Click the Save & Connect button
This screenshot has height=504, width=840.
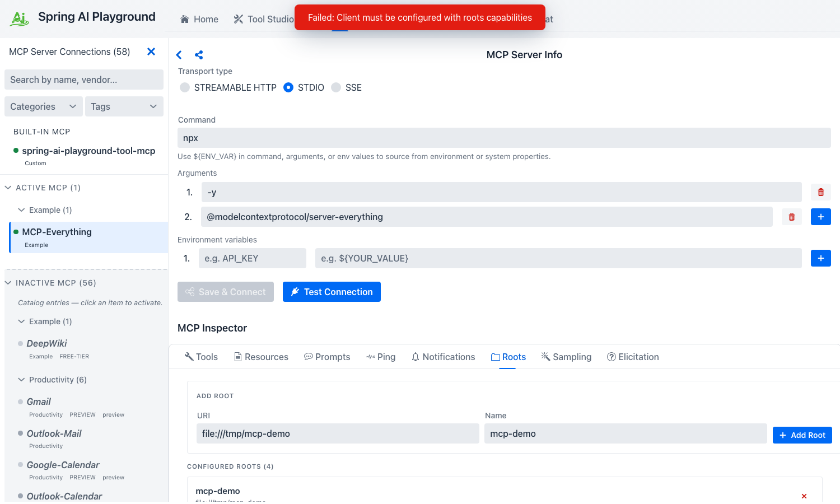[x=226, y=292]
